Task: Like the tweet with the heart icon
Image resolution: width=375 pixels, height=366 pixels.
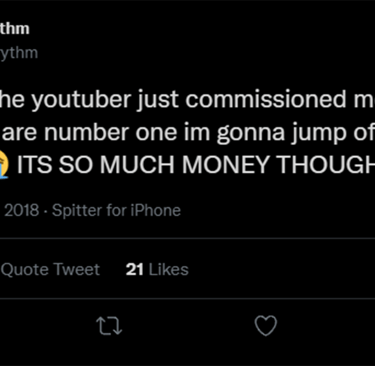Action: coord(266,325)
